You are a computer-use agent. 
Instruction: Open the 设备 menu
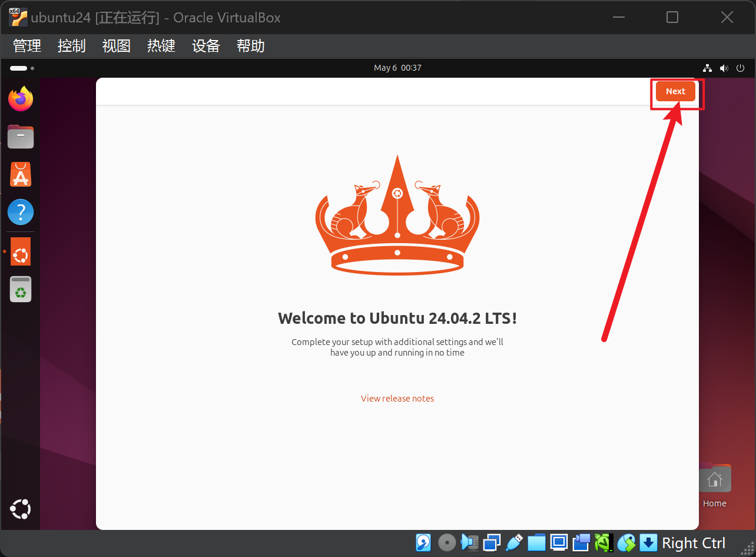point(206,46)
